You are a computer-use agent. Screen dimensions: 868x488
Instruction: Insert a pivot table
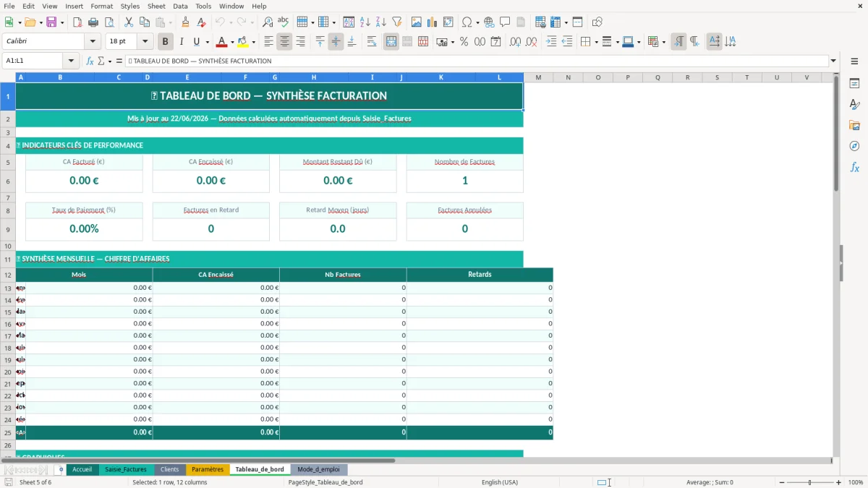coord(448,22)
